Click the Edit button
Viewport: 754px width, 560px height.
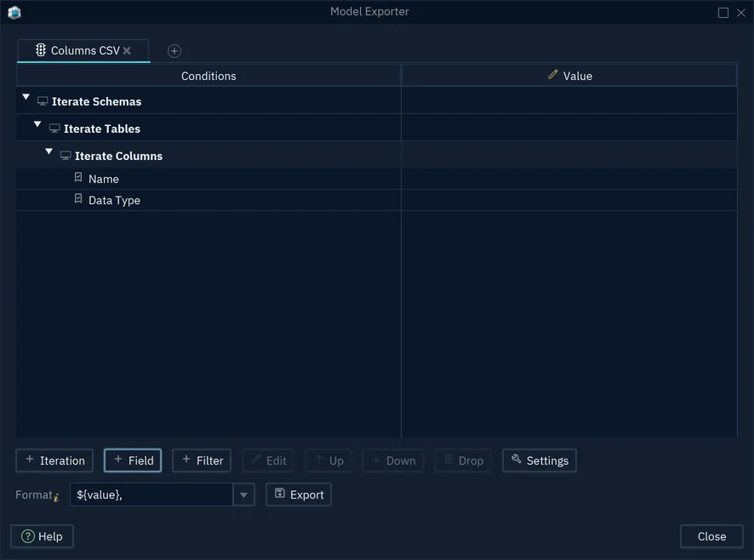268,460
